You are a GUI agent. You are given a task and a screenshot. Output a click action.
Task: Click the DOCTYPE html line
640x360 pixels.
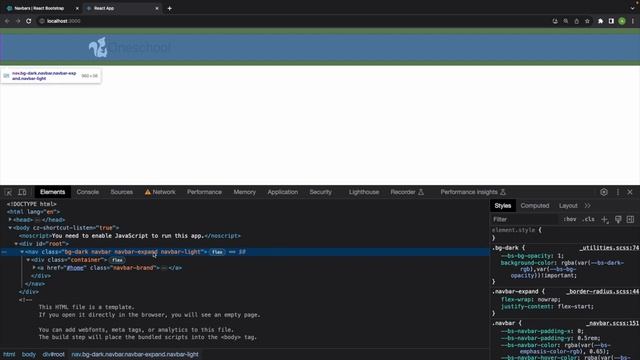click(31, 204)
